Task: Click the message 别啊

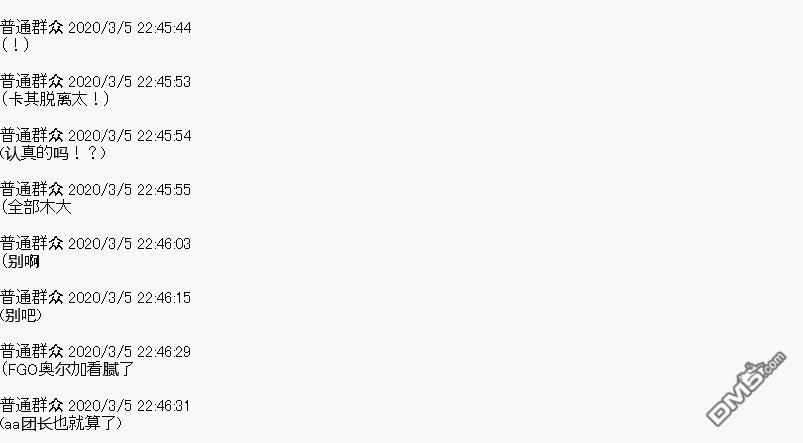Action: pyautogui.click(x=20, y=261)
